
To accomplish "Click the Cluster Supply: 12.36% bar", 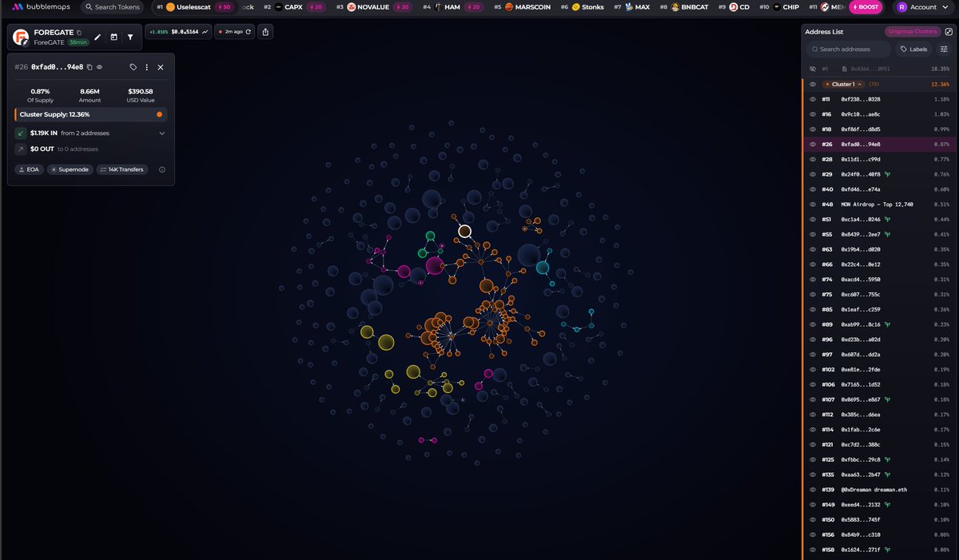I will [x=90, y=114].
